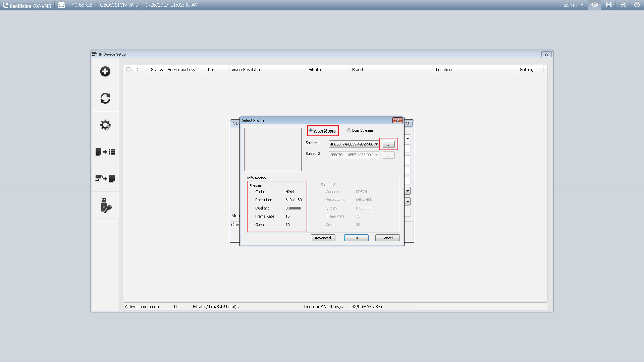Viewport: 644px width, 362px height.
Task: Check the select-all checkbox beside ID
Action: (128, 69)
